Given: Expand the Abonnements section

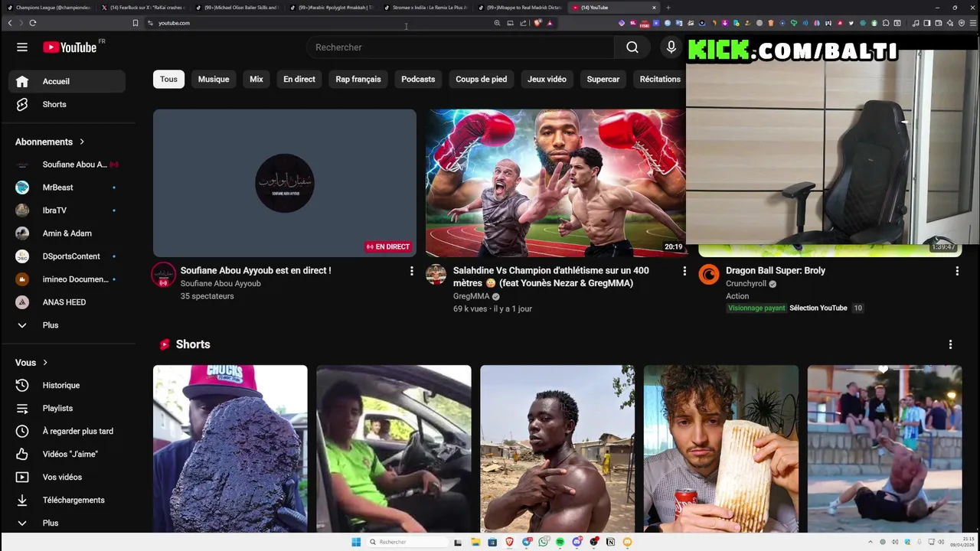Looking at the screenshot, I should tap(50, 142).
